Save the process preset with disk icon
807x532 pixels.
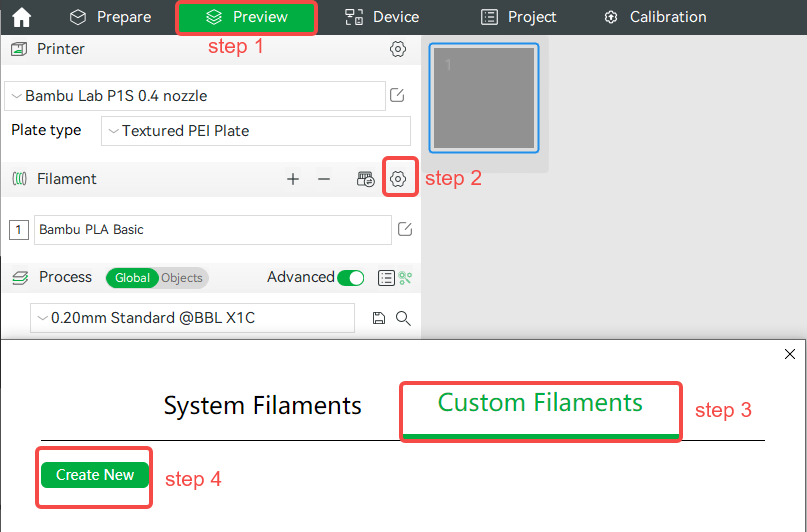tap(379, 318)
